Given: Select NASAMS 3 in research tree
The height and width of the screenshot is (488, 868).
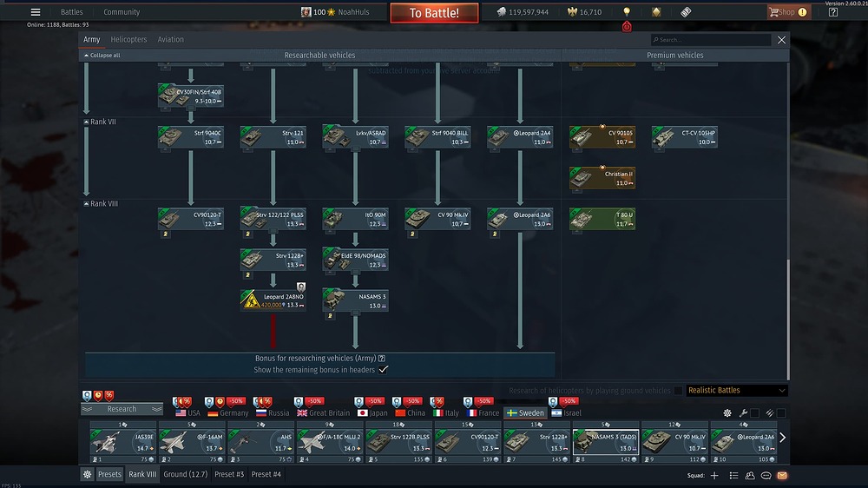Looking at the screenshot, I should click(x=355, y=300).
